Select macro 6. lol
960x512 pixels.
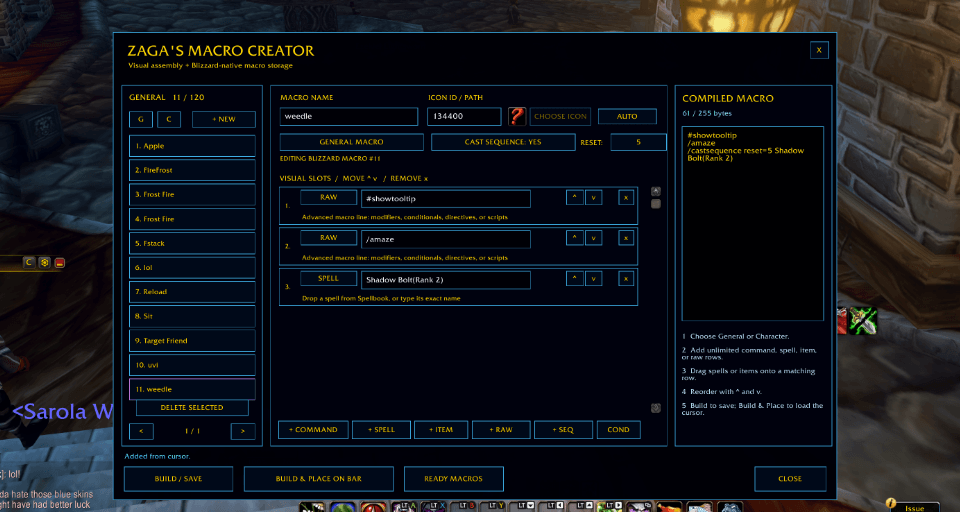pyautogui.click(x=192, y=268)
